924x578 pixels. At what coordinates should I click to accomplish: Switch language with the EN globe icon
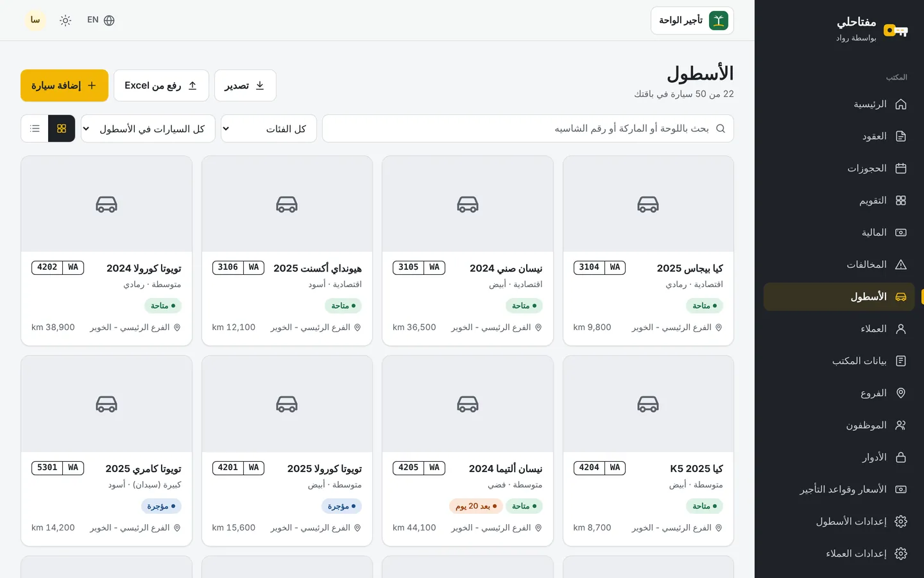tap(101, 21)
